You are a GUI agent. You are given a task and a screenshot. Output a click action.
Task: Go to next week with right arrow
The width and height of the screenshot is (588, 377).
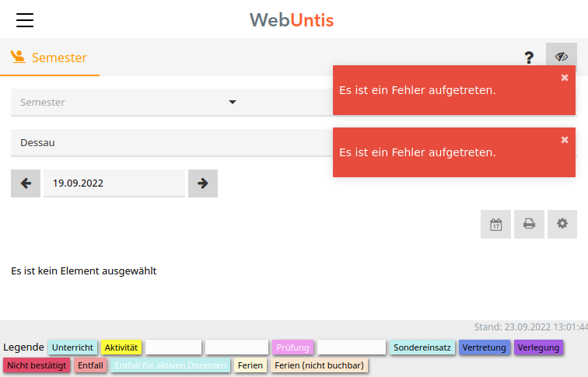(x=203, y=183)
